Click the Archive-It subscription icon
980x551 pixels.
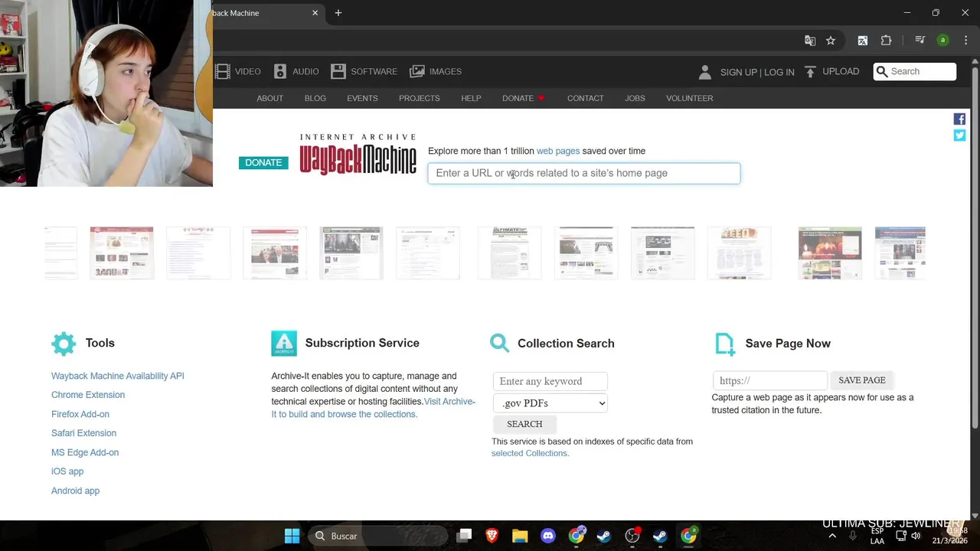pos(284,344)
